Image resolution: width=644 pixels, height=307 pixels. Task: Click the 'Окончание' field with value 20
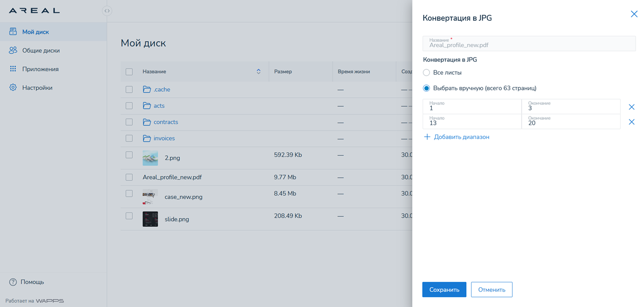tap(571, 121)
